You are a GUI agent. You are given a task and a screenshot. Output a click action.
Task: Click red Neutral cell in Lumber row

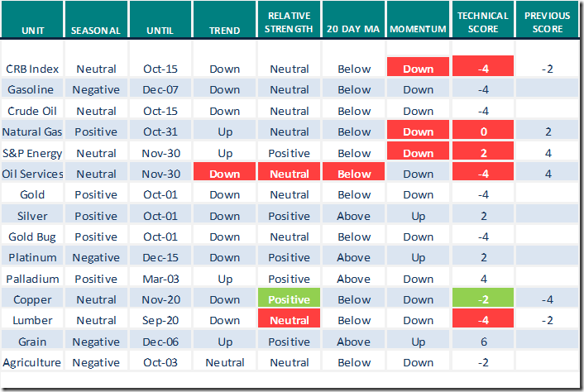[x=290, y=320]
